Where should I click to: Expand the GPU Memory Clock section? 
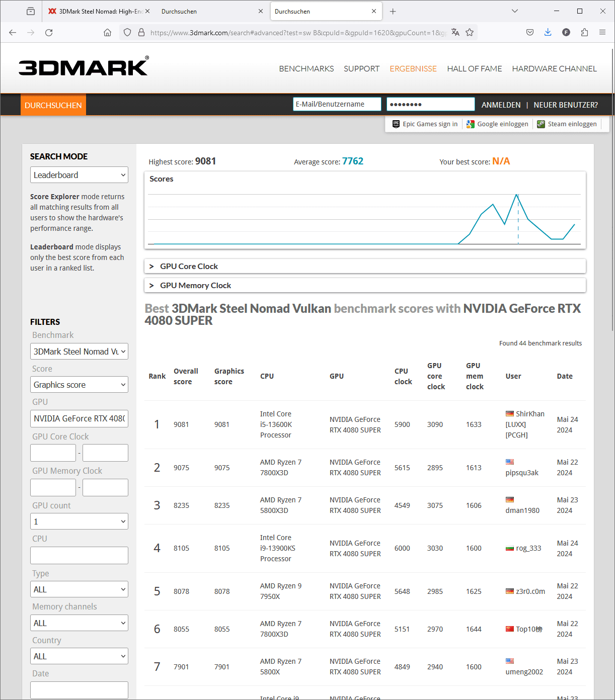tap(365, 286)
